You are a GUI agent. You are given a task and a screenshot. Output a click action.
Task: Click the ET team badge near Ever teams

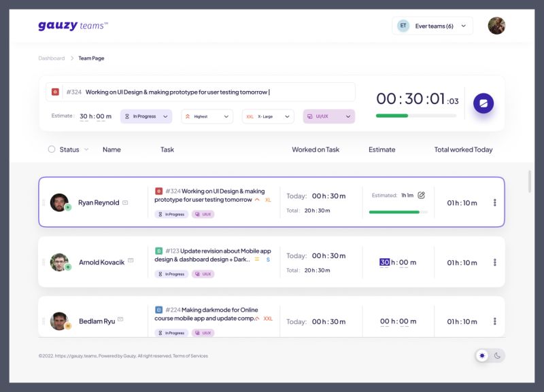(x=403, y=24)
